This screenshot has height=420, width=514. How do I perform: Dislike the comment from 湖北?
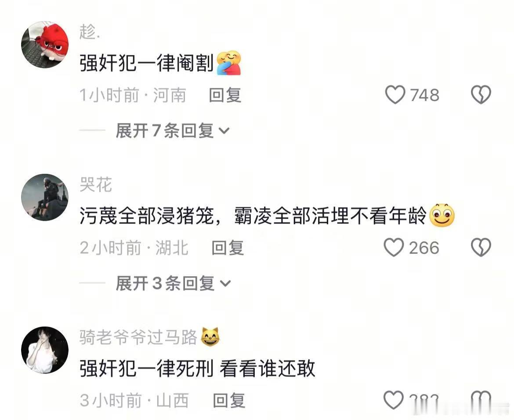pyautogui.click(x=481, y=248)
